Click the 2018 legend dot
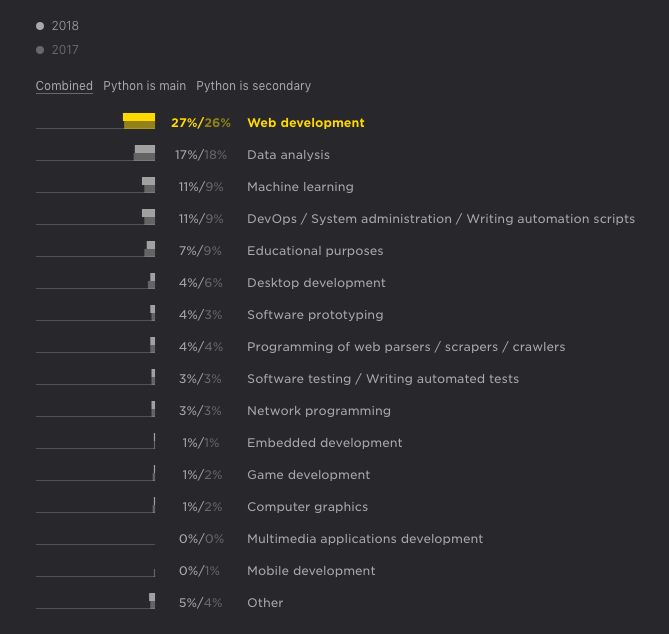 click(40, 26)
